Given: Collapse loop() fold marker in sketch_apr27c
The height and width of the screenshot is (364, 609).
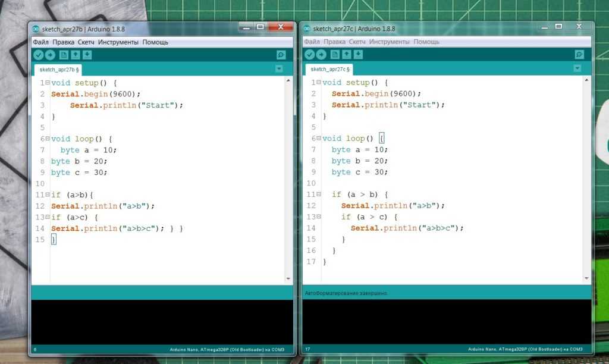Looking at the screenshot, I should pos(319,139).
